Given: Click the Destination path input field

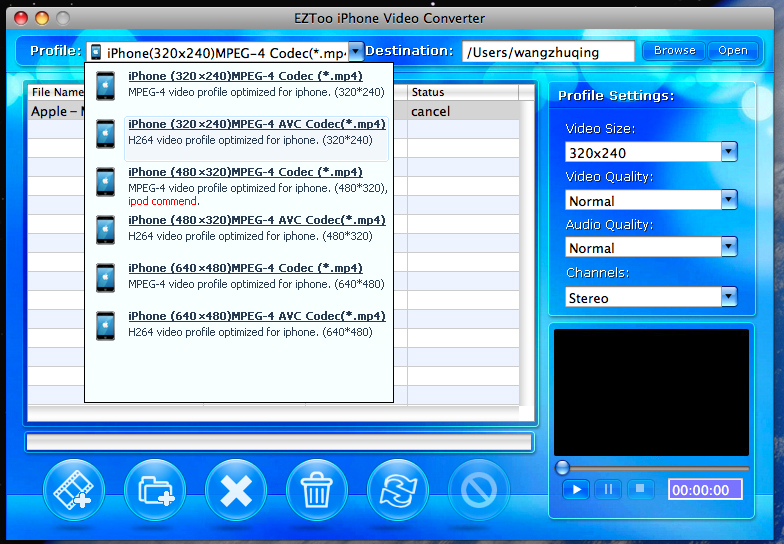Looking at the screenshot, I should click(548, 52).
